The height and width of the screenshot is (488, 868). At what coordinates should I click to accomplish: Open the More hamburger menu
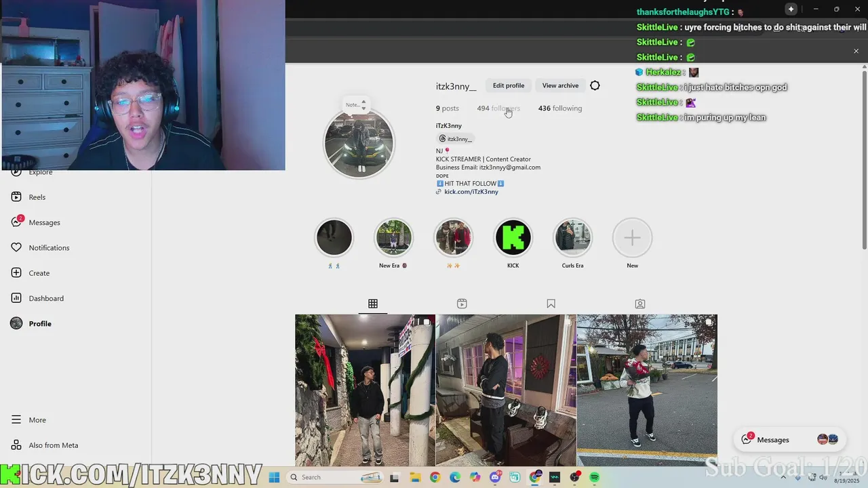[28, 420]
